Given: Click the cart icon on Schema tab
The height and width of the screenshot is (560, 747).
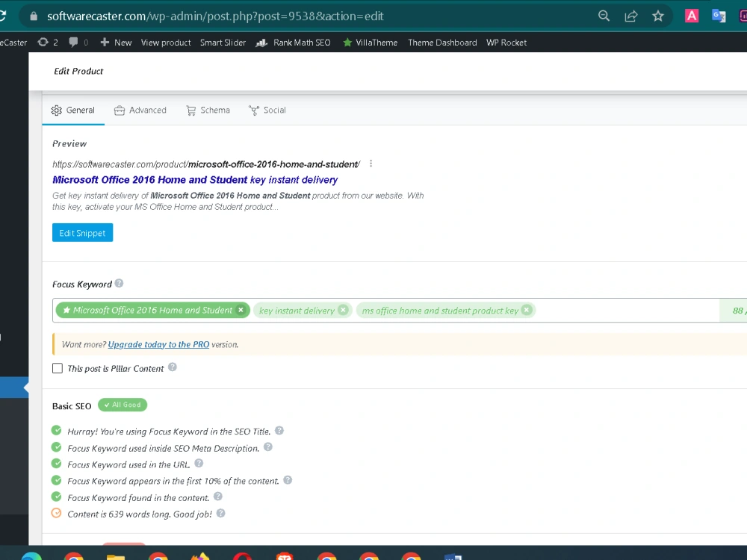Looking at the screenshot, I should pyautogui.click(x=191, y=111).
